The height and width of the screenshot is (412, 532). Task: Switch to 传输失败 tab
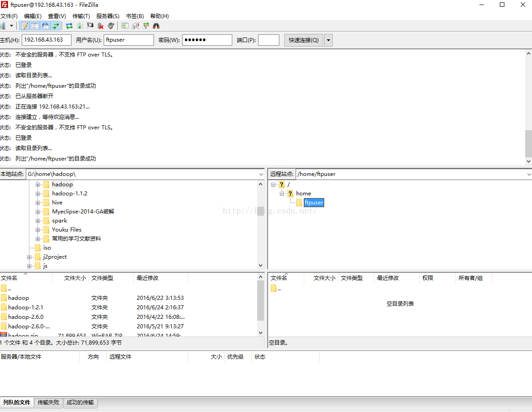point(48,403)
